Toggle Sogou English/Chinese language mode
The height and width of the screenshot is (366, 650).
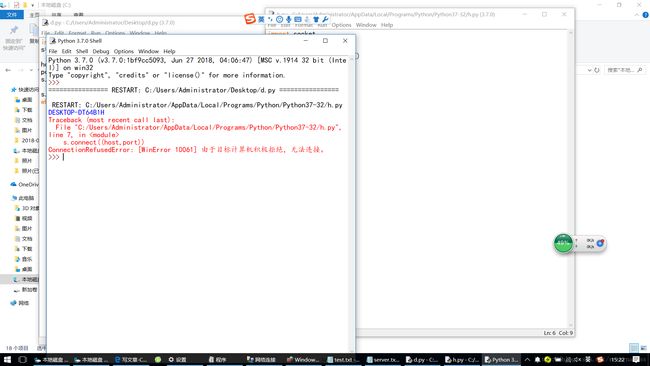261,19
